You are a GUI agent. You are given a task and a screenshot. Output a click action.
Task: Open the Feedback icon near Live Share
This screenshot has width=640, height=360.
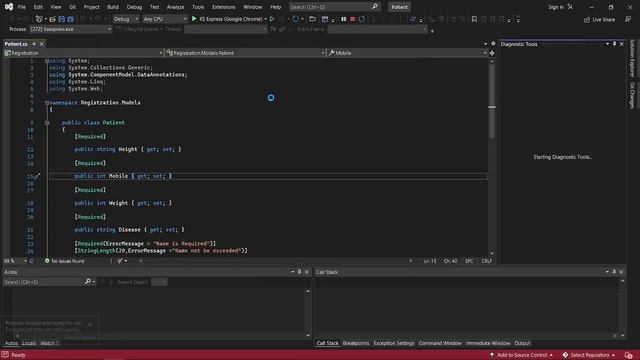click(x=628, y=19)
